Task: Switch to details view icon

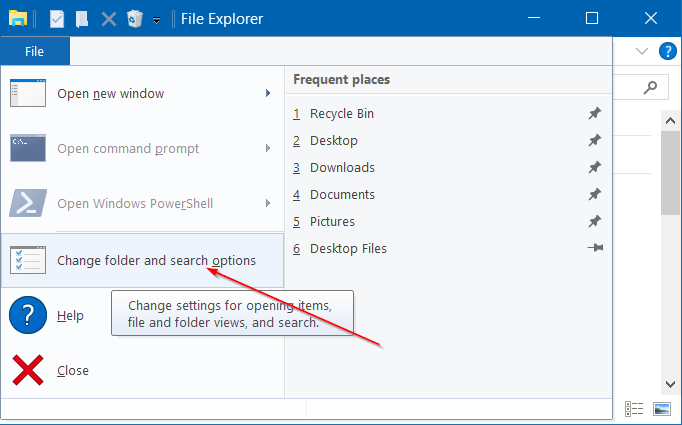Action: 634,409
